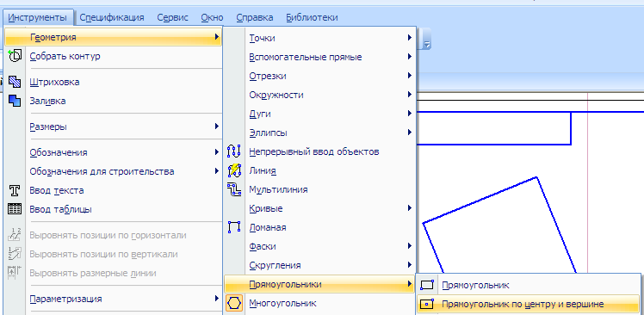Select Многоугольник entry text
The image size is (644, 315).
coord(283,304)
